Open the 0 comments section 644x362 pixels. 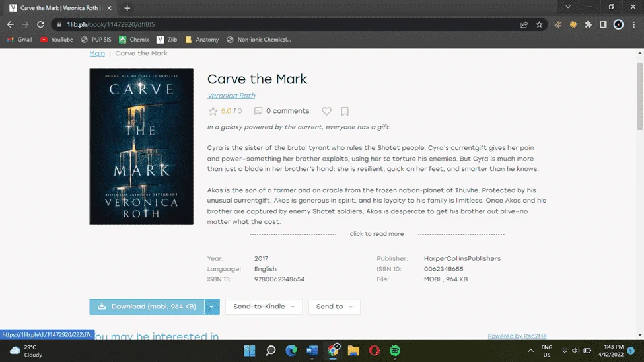(x=282, y=111)
